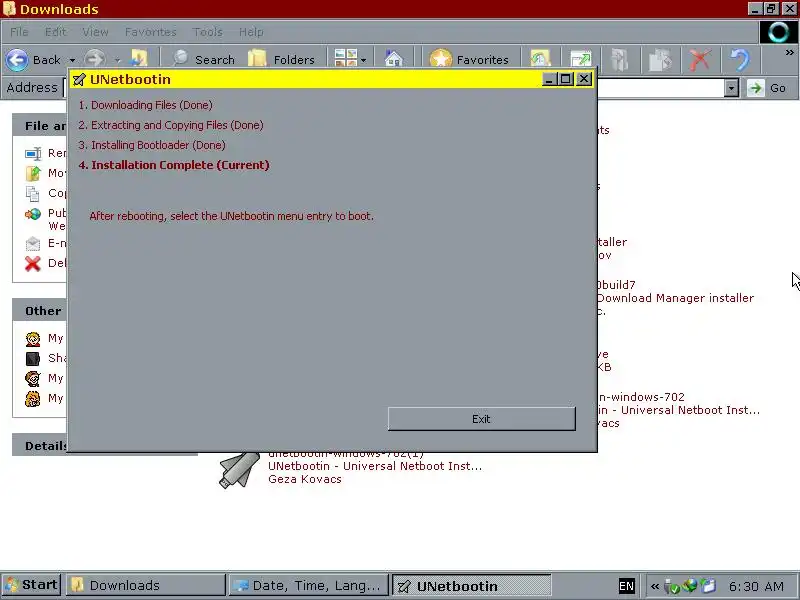Switch to Date, Time, Lang... taskbar button
The height and width of the screenshot is (600, 800).
pos(308,585)
